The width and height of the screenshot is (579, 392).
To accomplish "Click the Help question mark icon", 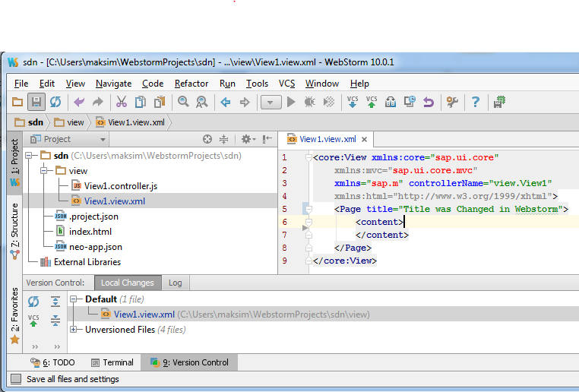I will point(476,102).
